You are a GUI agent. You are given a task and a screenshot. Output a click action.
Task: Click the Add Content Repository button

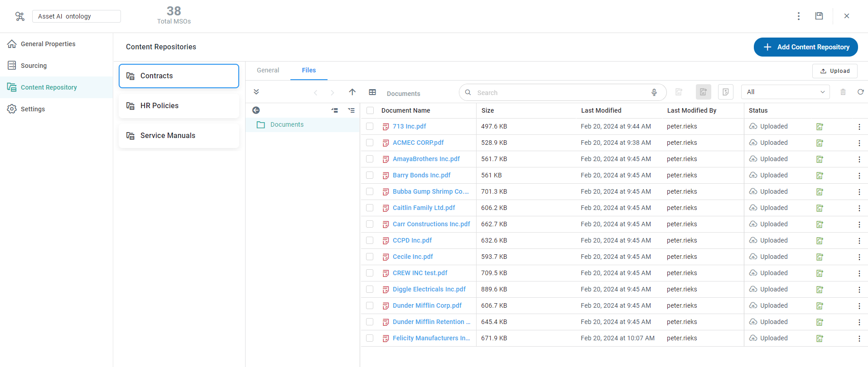(x=805, y=47)
